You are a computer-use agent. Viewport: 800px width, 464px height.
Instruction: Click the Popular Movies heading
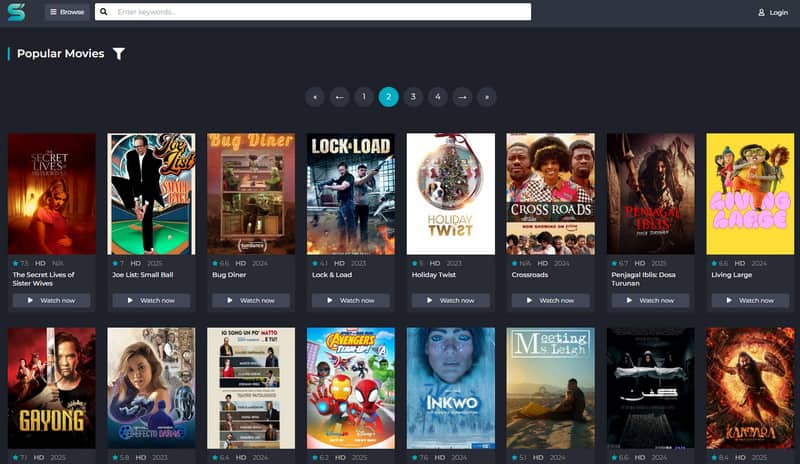tap(61, 54)
